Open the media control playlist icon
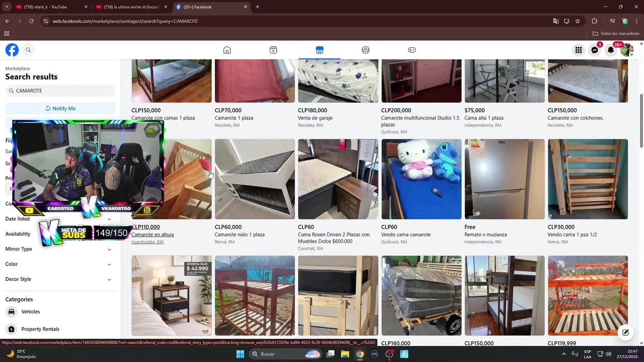Screen dimensions: 644x362 612,21
